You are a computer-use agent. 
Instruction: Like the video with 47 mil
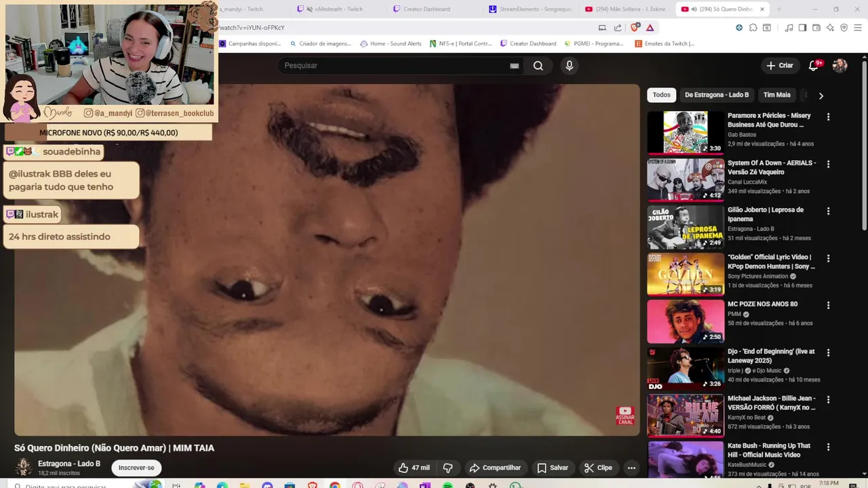click(414, 468)
